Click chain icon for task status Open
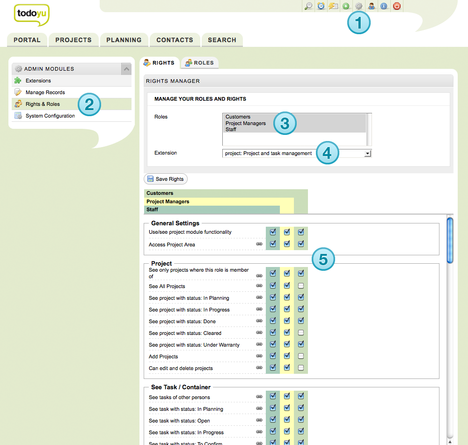Screen dimensions: 468x445 coord(259,420)
